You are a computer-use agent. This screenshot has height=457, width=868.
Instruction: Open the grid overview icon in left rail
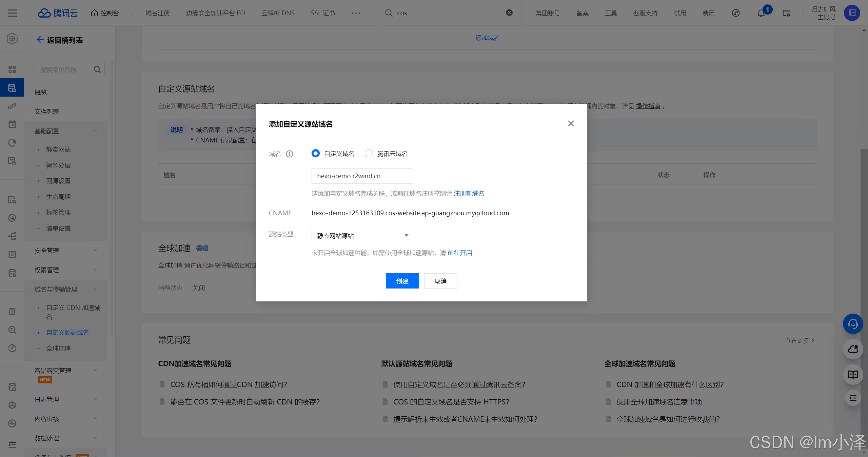[12, 69]
